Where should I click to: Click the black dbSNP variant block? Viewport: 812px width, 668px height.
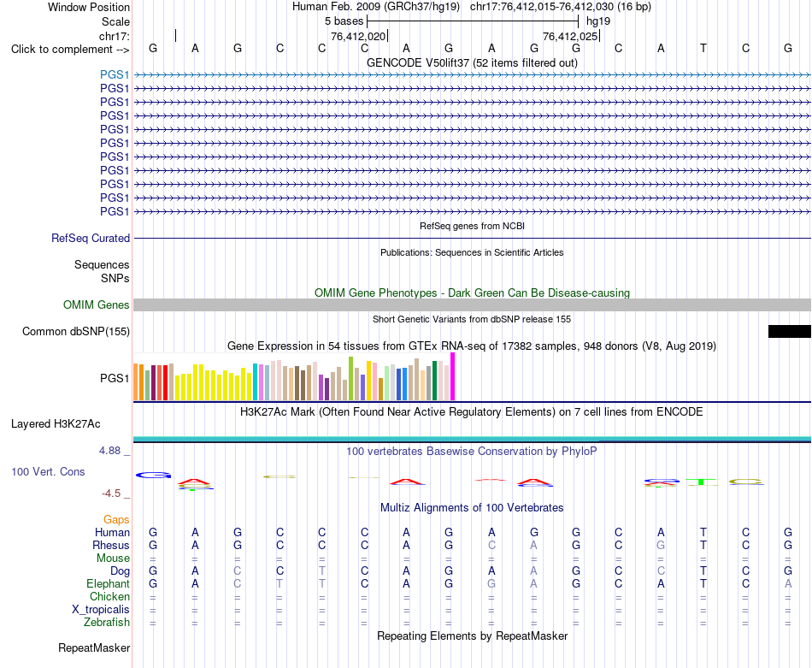coord(789,332)
